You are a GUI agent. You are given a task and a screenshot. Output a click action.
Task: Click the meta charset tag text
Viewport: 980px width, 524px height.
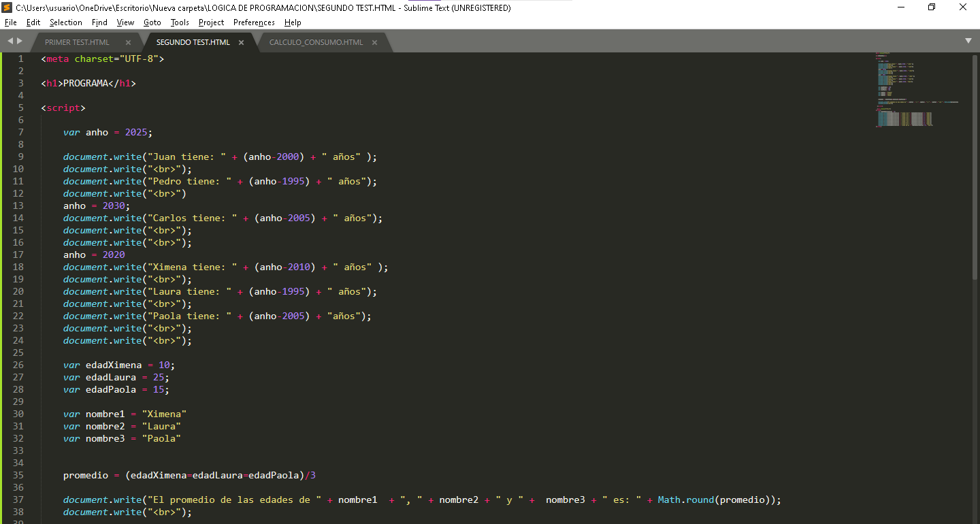(103, 59)
